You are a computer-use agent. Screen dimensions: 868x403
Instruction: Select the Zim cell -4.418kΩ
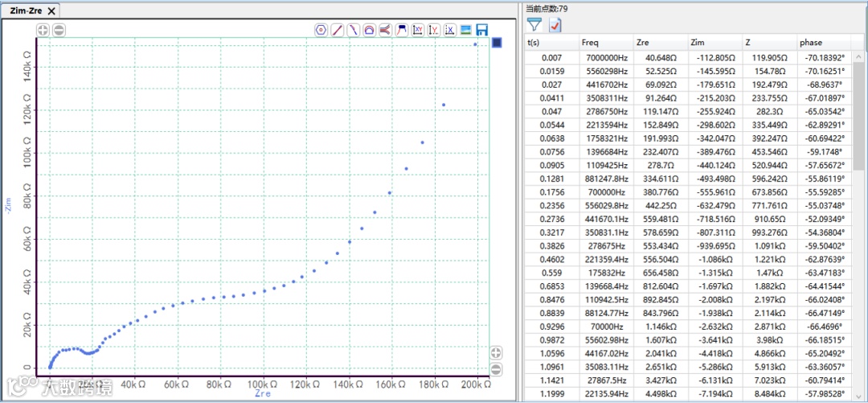point(714,353)
